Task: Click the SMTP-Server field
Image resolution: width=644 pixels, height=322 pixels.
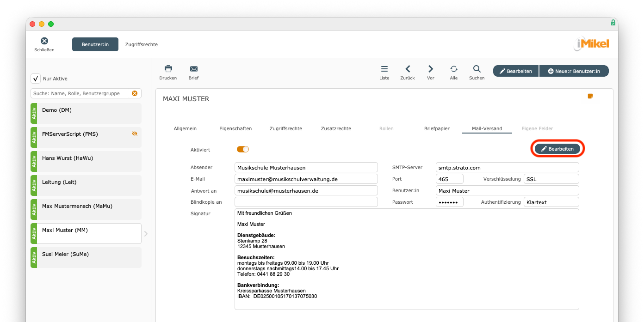Action: tap(508, 167)
